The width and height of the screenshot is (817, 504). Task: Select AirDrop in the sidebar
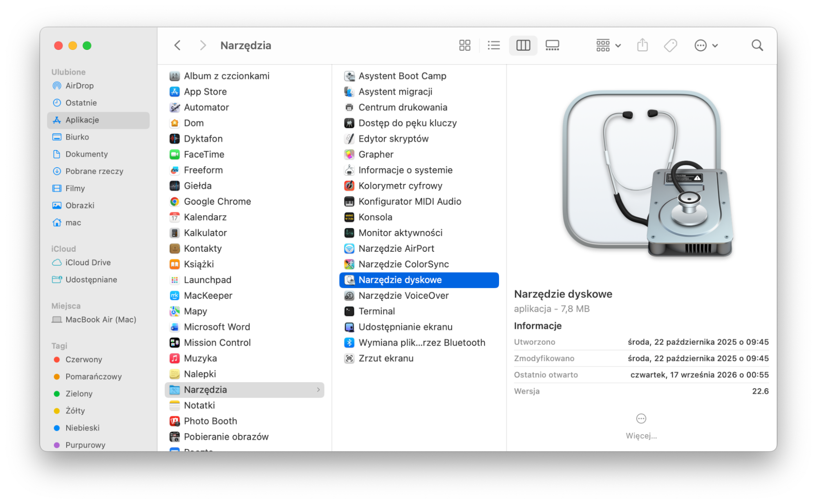coord(98,86)
